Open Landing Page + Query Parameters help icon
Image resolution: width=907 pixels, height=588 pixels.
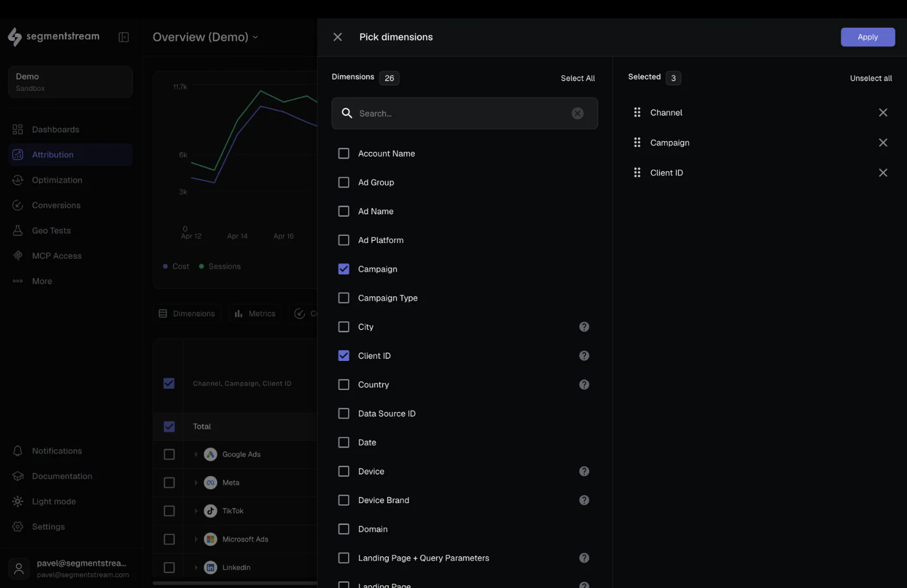point(584,558)
